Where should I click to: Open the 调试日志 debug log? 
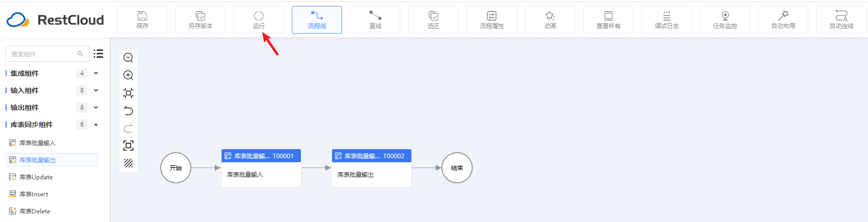tap(667, 20)
